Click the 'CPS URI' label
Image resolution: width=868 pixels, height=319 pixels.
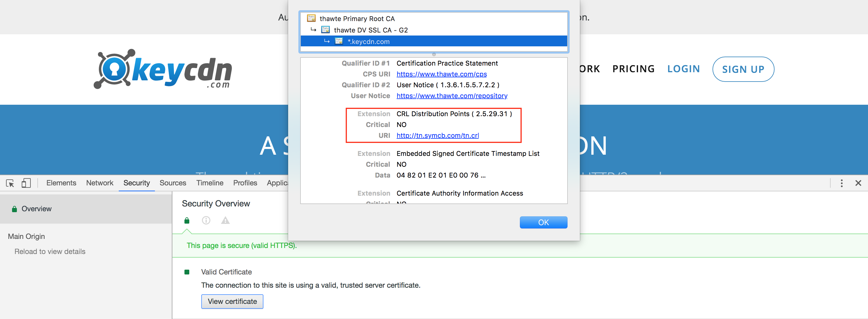[376, 74]
